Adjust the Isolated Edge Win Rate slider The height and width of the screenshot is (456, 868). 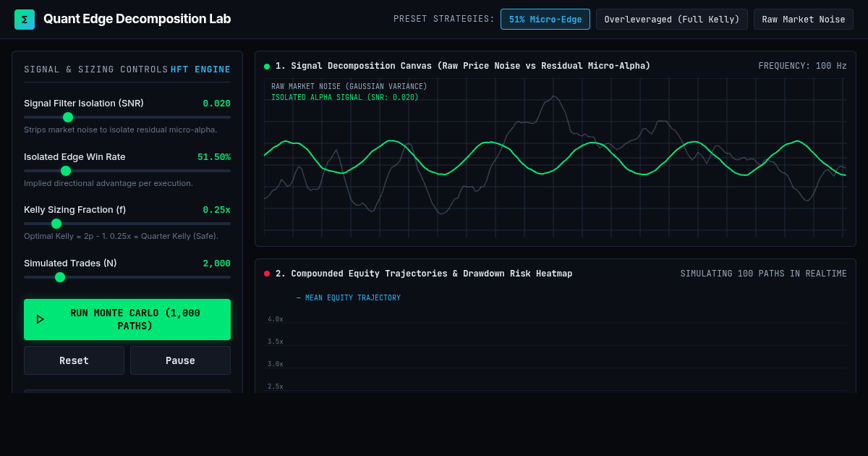[127, 171]
